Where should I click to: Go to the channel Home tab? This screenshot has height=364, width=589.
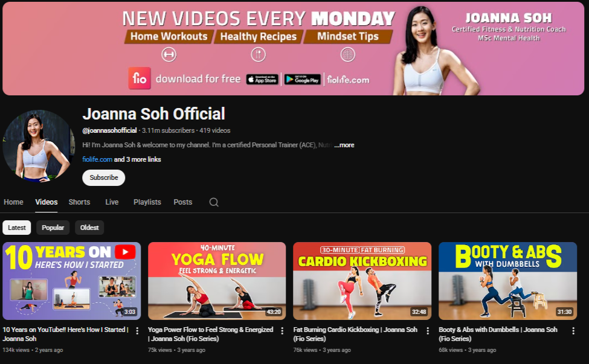click(x=13, y=202)
